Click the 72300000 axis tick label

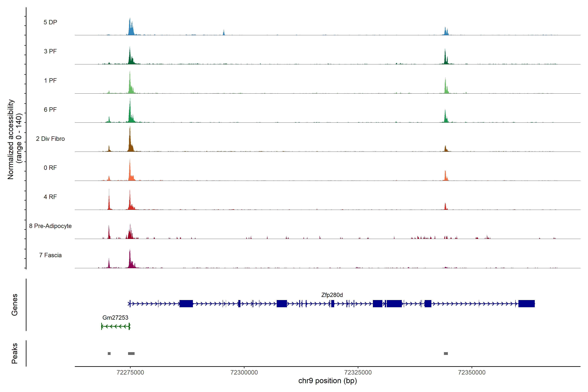point(244,373)
